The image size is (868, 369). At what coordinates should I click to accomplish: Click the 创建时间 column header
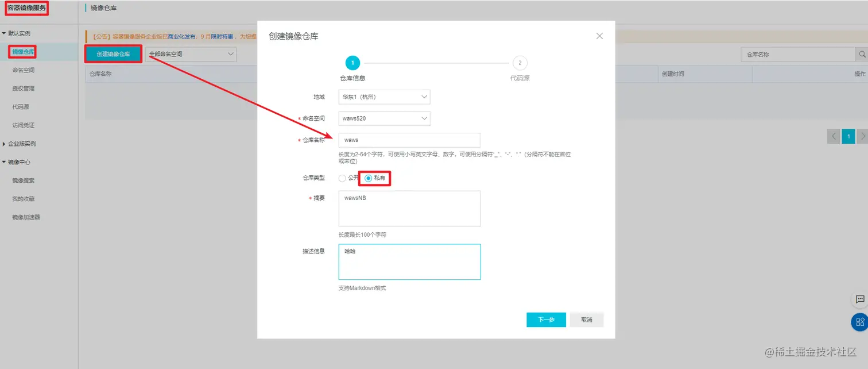pos(673,74)
